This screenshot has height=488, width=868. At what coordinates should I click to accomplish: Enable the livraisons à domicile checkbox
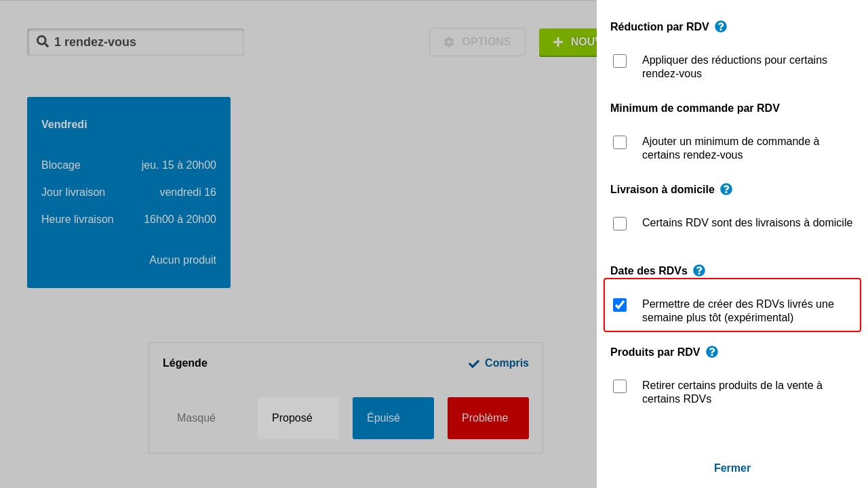(620, 224)
